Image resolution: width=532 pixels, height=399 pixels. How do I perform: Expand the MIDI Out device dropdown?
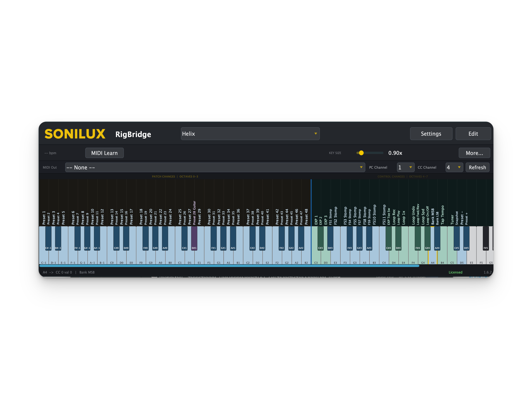point(215,167)
